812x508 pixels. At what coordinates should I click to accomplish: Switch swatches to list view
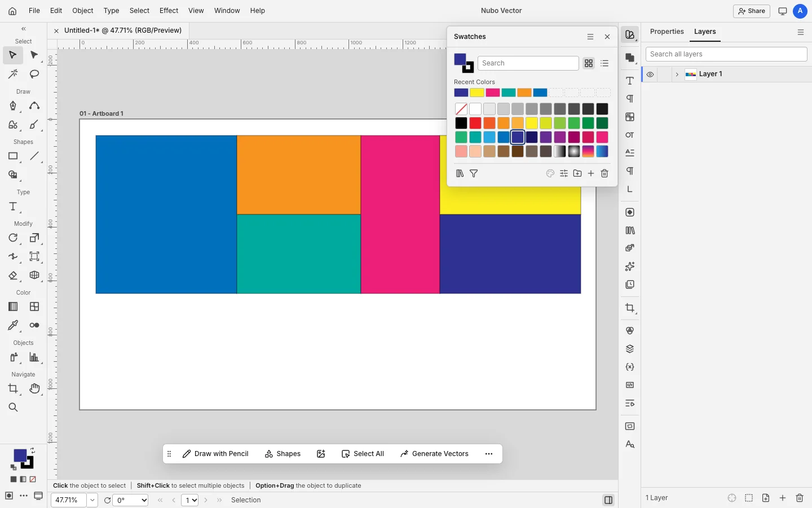point(604,63)
